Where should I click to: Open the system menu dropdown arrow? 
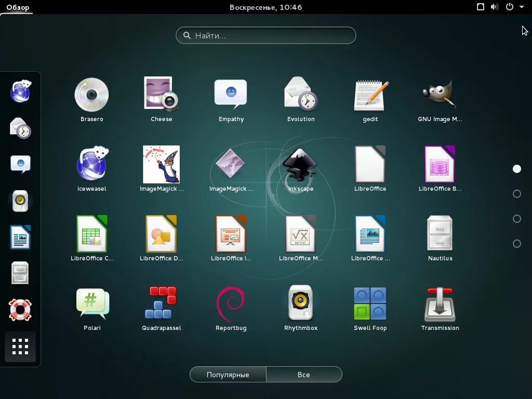(522, 7)
